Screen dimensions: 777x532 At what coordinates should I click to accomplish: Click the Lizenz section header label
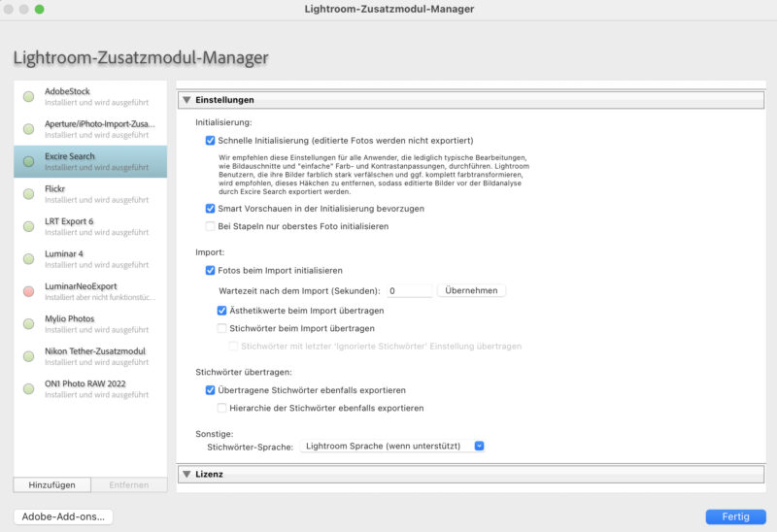(209, 475)
